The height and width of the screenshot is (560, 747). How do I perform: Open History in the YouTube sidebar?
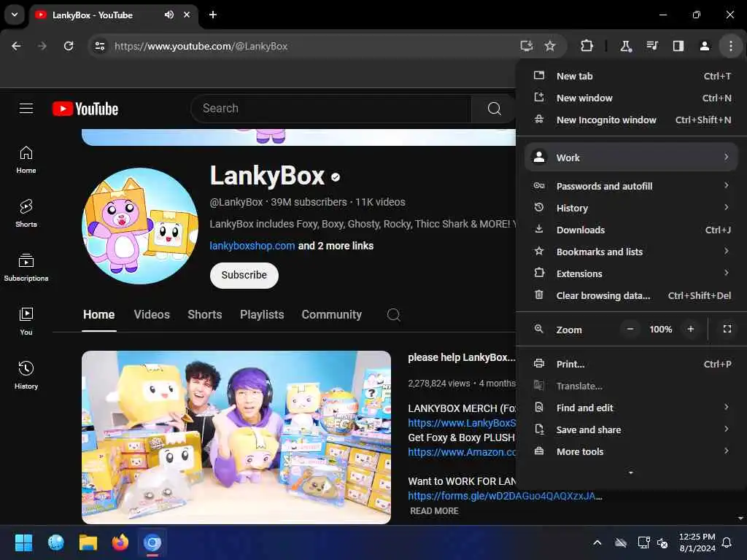[x=26, y=376]
